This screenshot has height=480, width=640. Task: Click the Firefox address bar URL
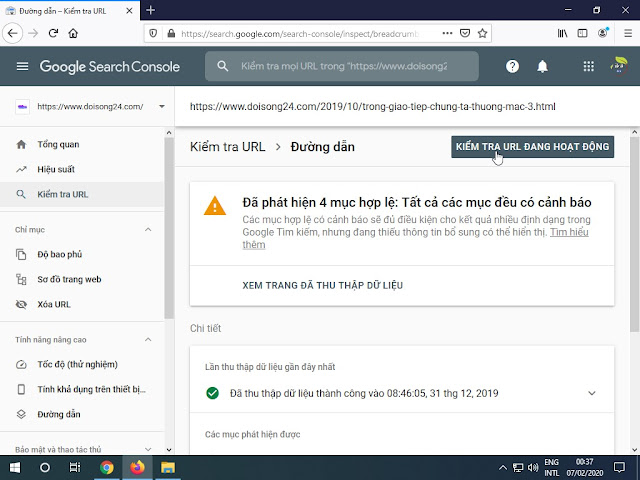(x=300, y=33)
